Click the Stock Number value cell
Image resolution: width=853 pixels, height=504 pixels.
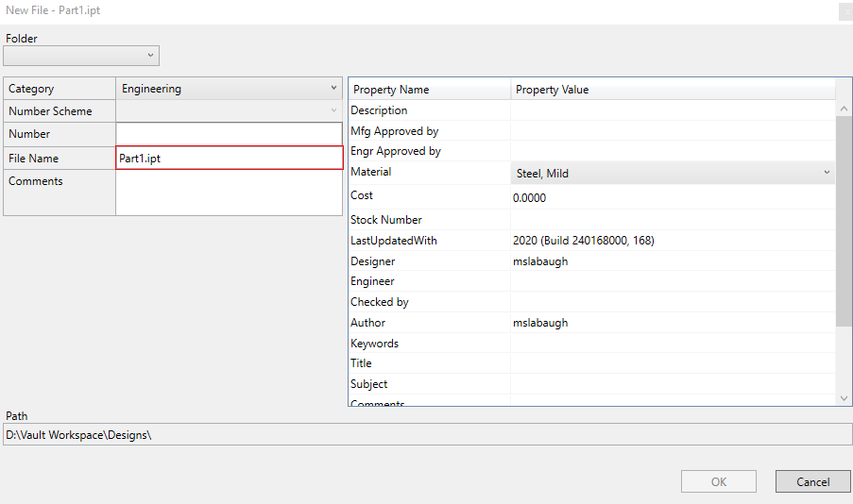click(673, 220)
